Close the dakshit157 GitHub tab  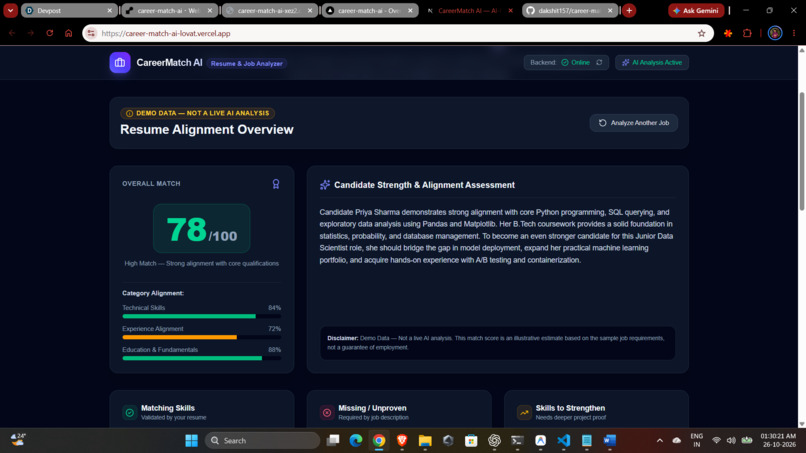tap(610, 10)
